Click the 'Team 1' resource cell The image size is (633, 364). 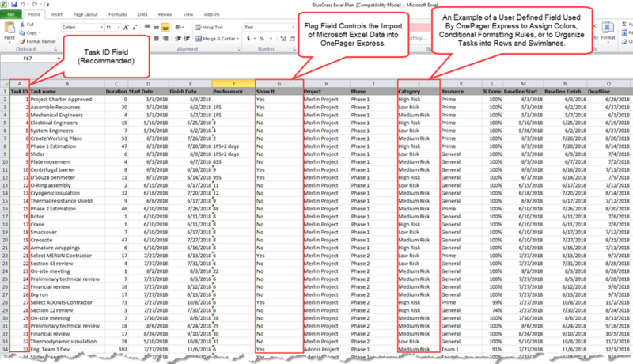461,350
